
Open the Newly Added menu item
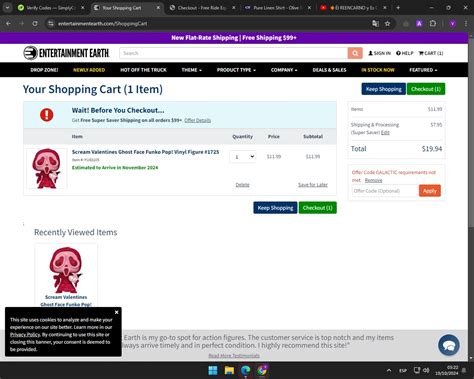coord(89,70)
